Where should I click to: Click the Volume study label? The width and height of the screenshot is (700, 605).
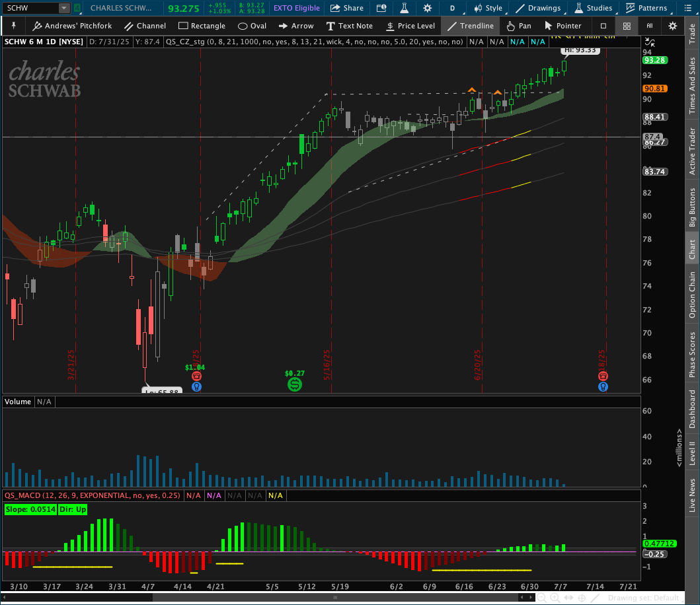pos(18,402)
